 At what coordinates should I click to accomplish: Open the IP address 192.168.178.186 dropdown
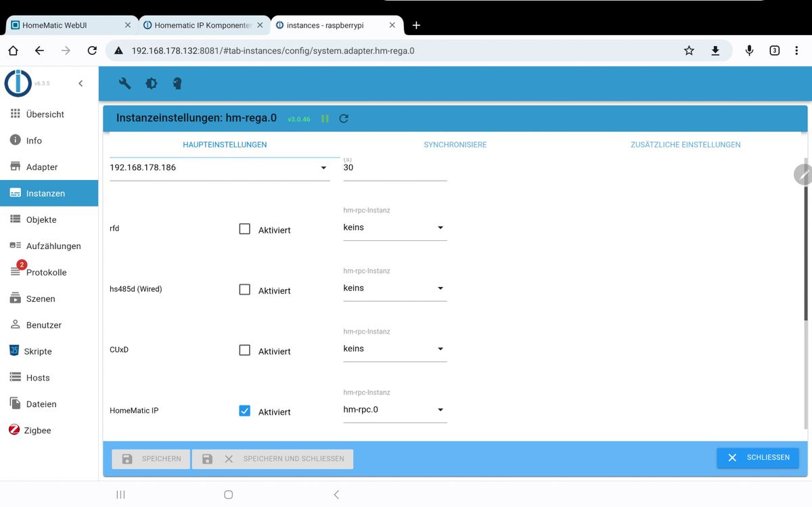pyautogui.click(x=220, y=168)
